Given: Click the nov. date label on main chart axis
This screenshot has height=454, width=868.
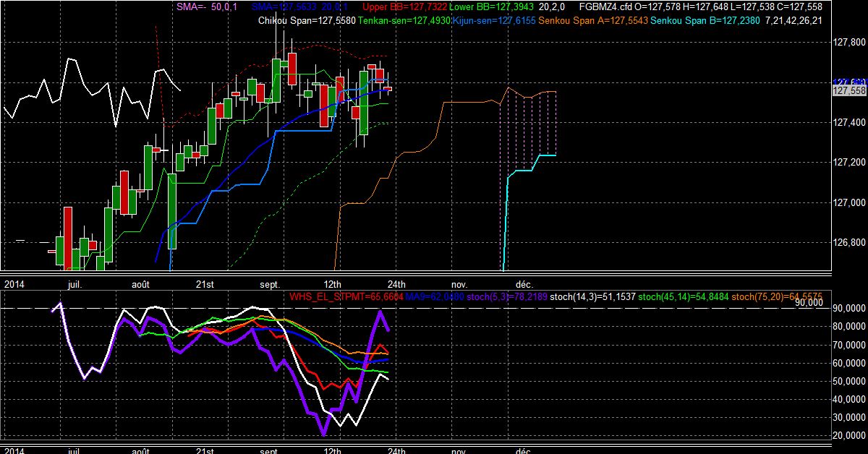Looking at the screenshot, I should coord(459,284).
